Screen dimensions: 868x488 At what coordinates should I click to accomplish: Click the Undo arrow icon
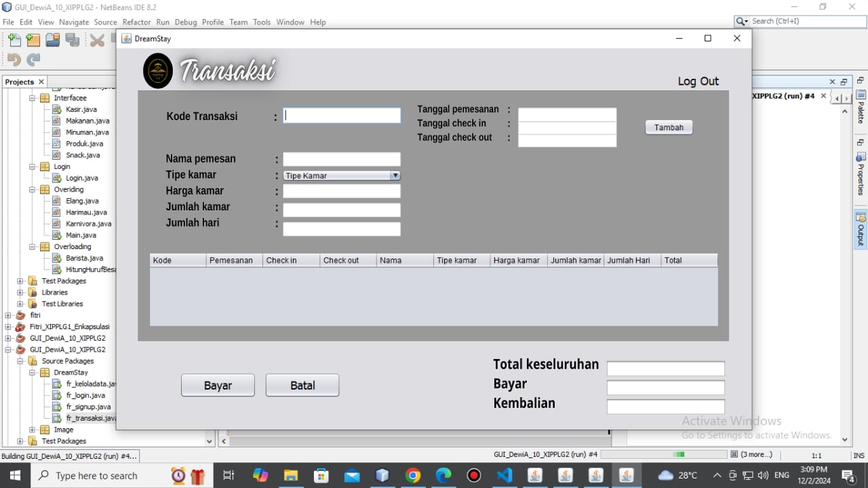click(x=14, y=60)
